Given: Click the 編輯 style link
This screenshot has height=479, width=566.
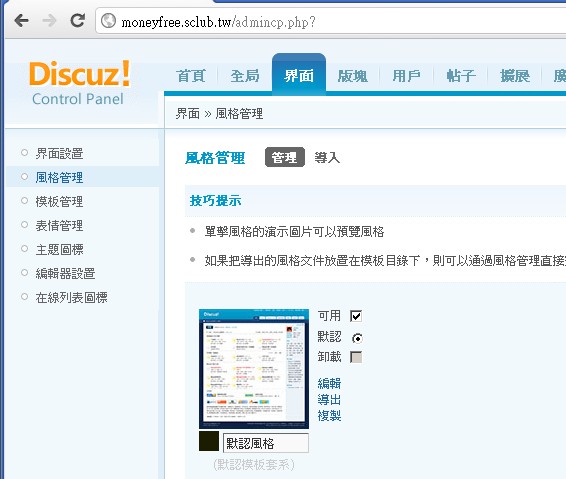Looking at the screenshot, I should pyautogui.click(x=329, y=383).
